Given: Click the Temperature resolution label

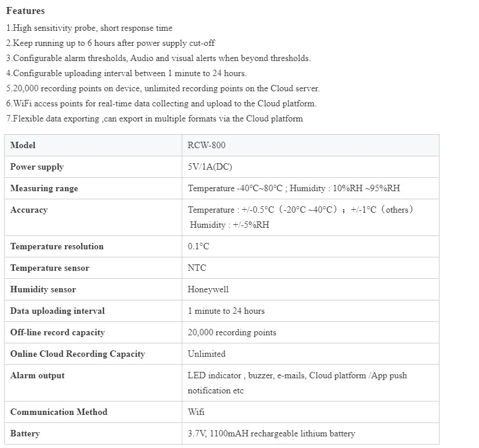Looking at the screenshot, I should click(56, 246).
